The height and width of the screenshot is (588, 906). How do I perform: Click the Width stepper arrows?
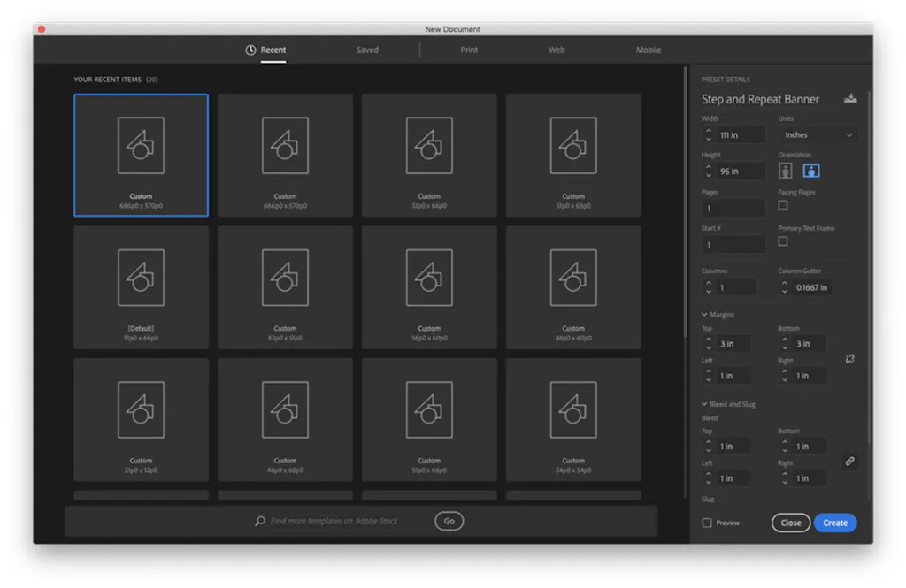pos(709,135)
